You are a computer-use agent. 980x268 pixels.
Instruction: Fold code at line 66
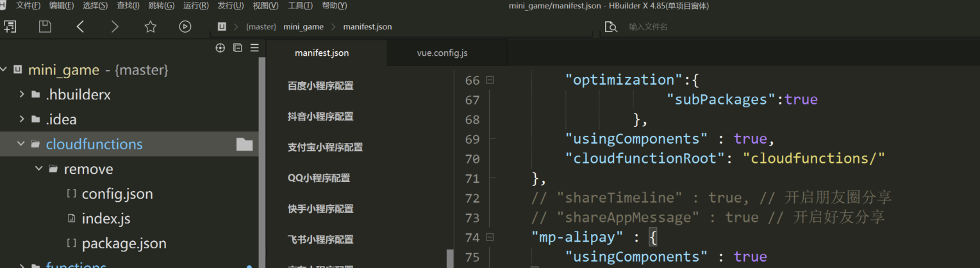(490, 80)
